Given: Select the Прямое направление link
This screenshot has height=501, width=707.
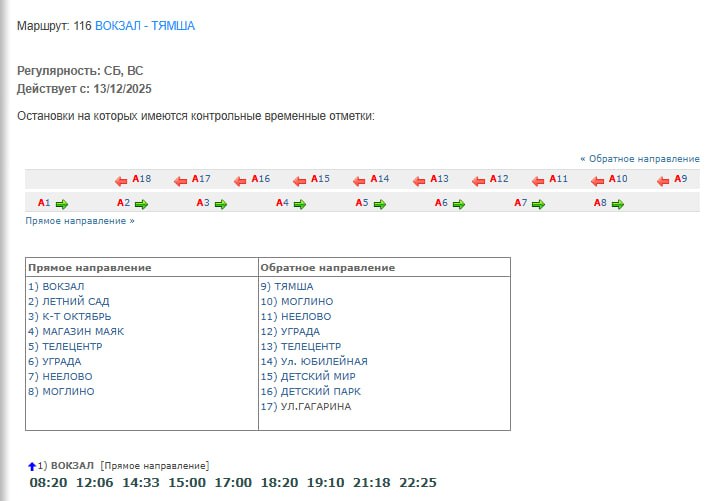Looking at the screenshot, I should click(79, 220).
